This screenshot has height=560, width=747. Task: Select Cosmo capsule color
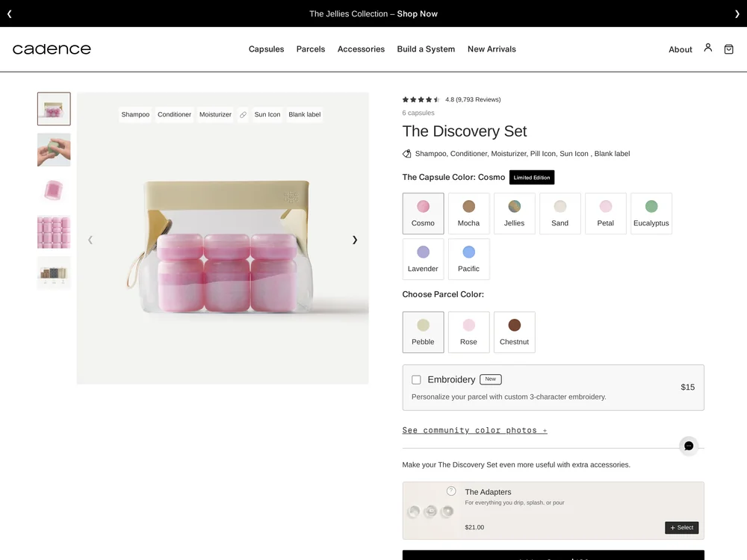tap(423, 214)
